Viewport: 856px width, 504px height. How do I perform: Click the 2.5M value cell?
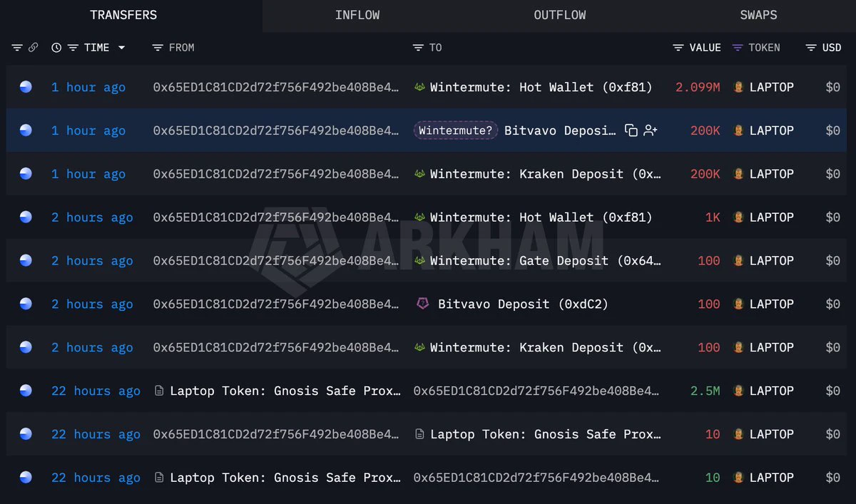(x=705, y=391)
